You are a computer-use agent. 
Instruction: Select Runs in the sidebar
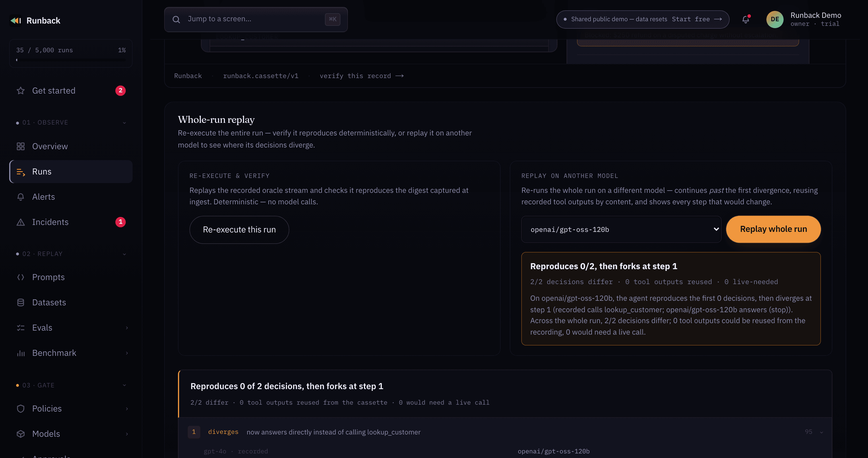(71, 172)
